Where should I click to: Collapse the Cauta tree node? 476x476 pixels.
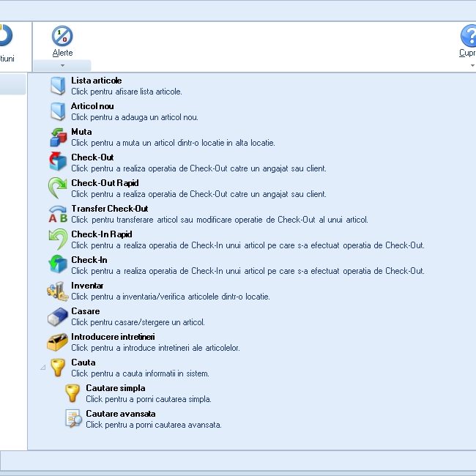click(x=42, y=368)
